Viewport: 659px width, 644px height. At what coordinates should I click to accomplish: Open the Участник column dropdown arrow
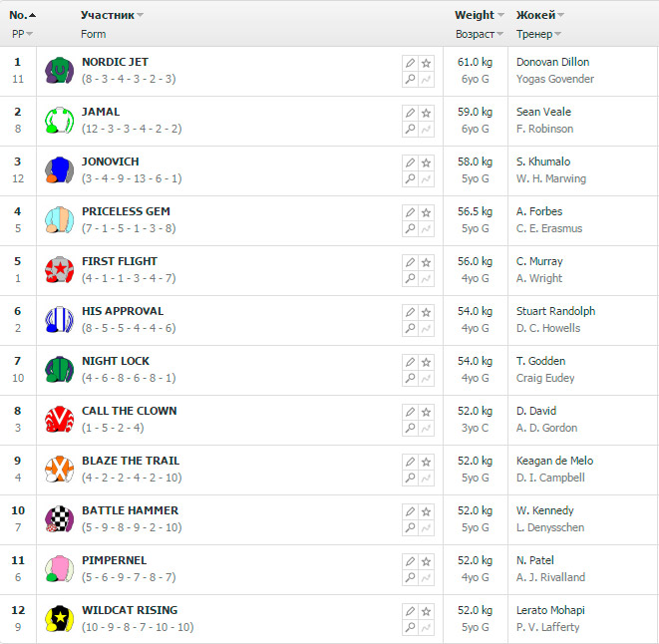[141, 16]
